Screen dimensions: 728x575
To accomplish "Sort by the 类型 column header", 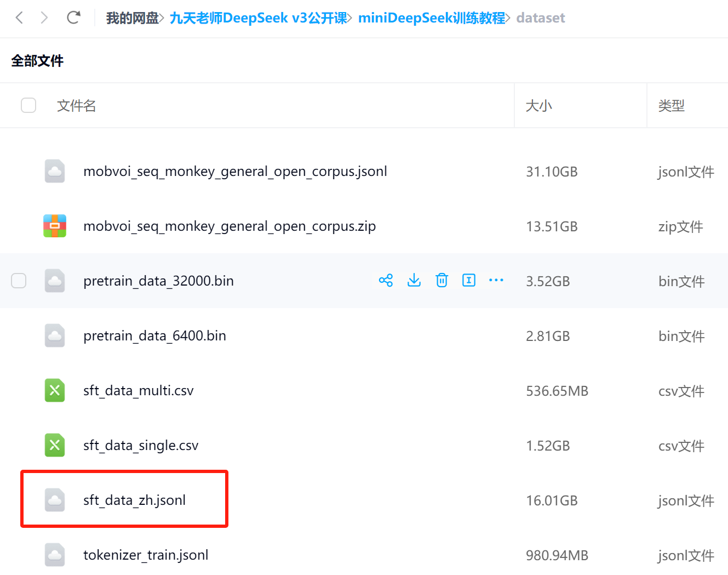I will tap(672, 106).
